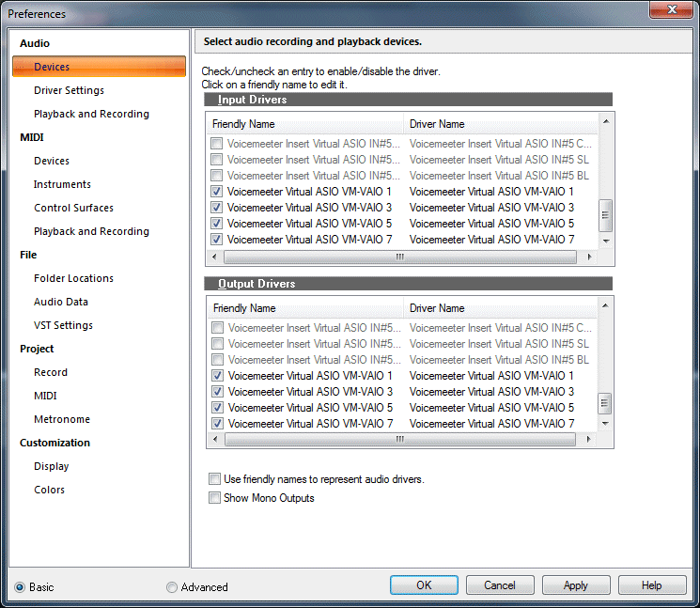
Task: Select Audio Devices in sidebar
Action: (x=99, y=67)
